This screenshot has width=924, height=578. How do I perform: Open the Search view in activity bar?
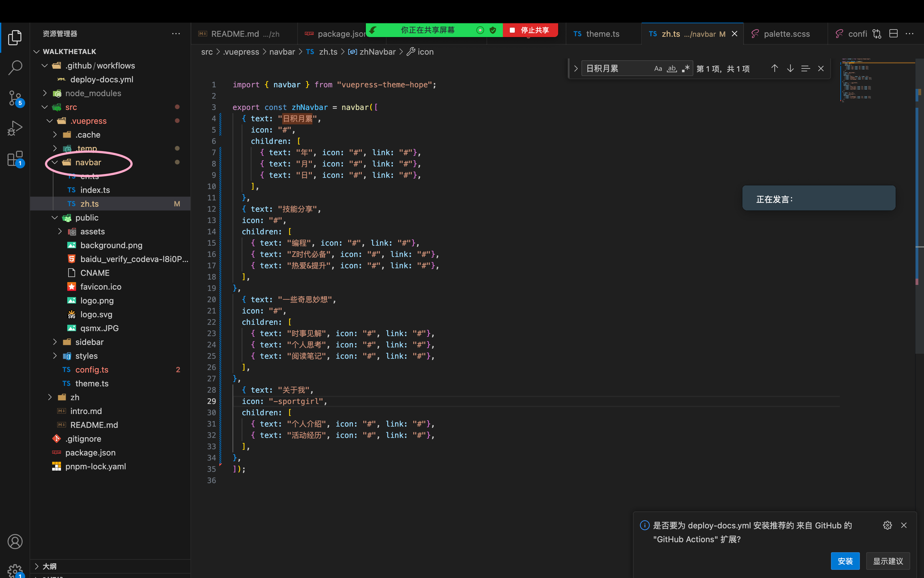click(15, 67)
